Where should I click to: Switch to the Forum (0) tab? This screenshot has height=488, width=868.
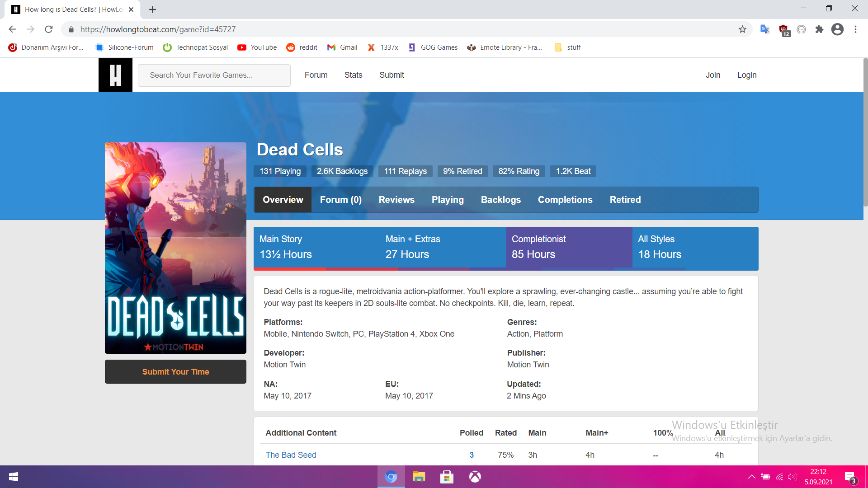tap(341, 200)
